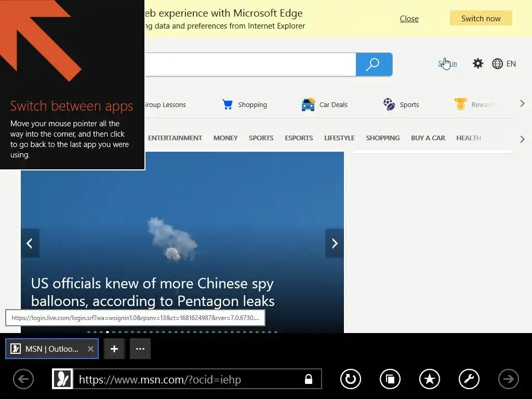Open the Shopping cart shortcut
Viewport: 532px width, 399px height.
click(x=228, y=104)
